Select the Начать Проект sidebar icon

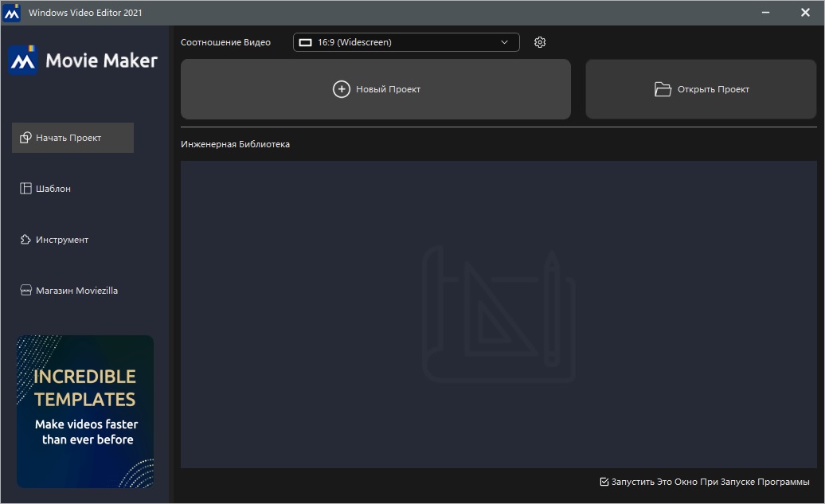pyautogui.click(x=25, y=137)
